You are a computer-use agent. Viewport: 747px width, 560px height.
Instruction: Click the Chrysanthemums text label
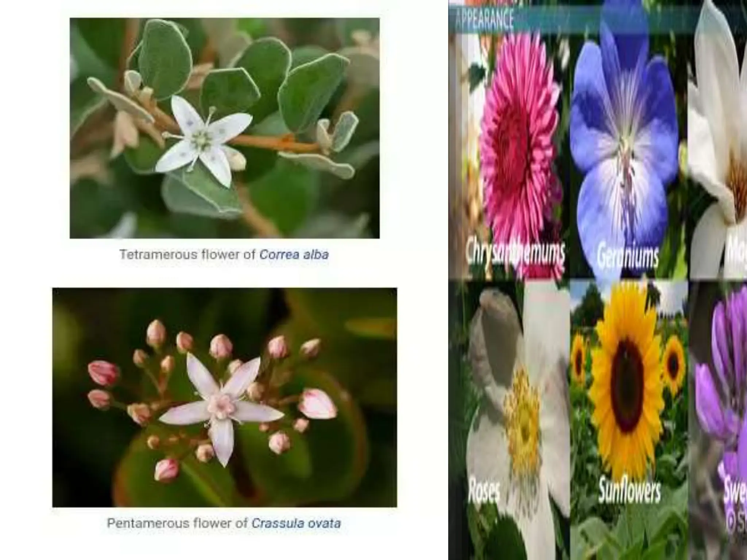pos(515,252)
